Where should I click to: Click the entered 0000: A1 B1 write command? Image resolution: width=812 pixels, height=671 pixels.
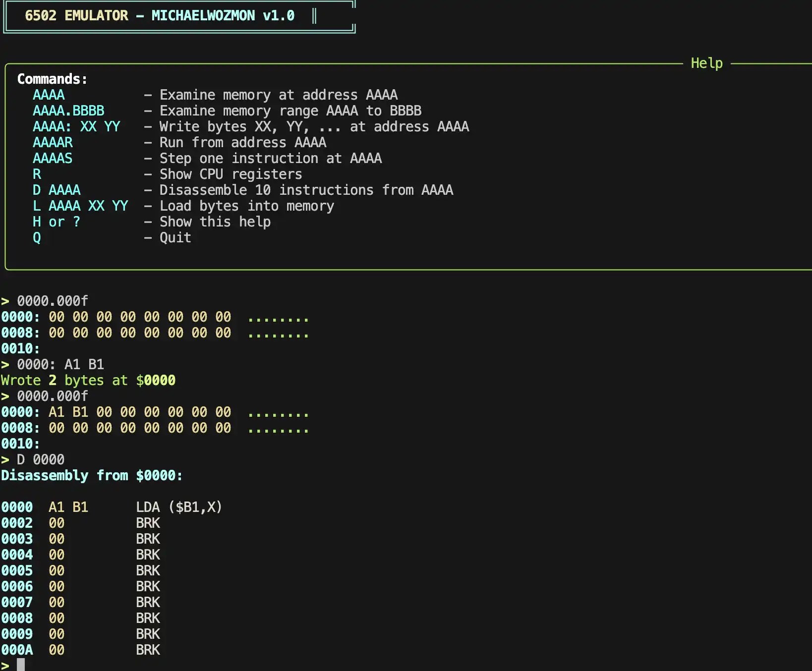tap(60, 365)
